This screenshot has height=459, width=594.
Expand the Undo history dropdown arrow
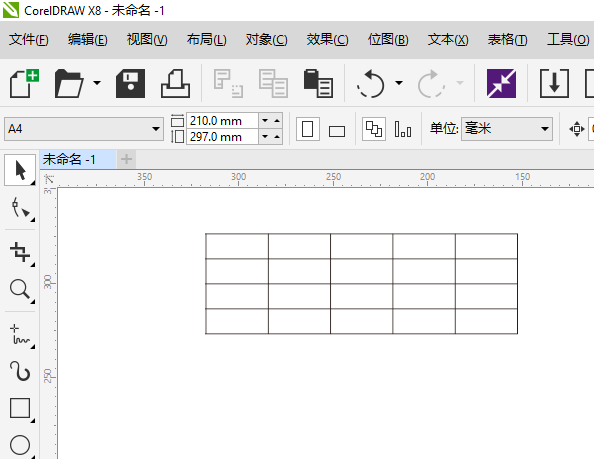399,83
